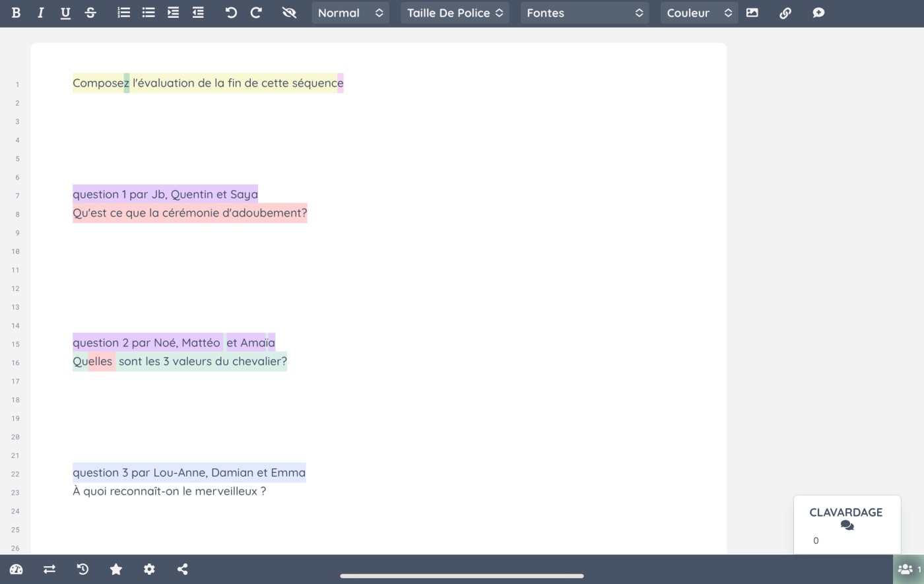Toggle bold formatting
The height and width of the screenshot is (584, 924).
tap(16, 13)
